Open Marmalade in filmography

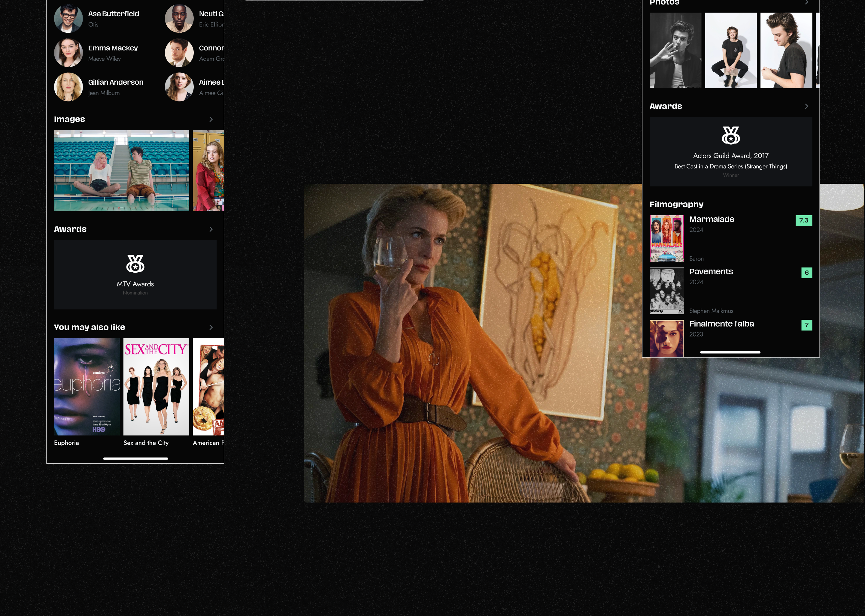711,219
